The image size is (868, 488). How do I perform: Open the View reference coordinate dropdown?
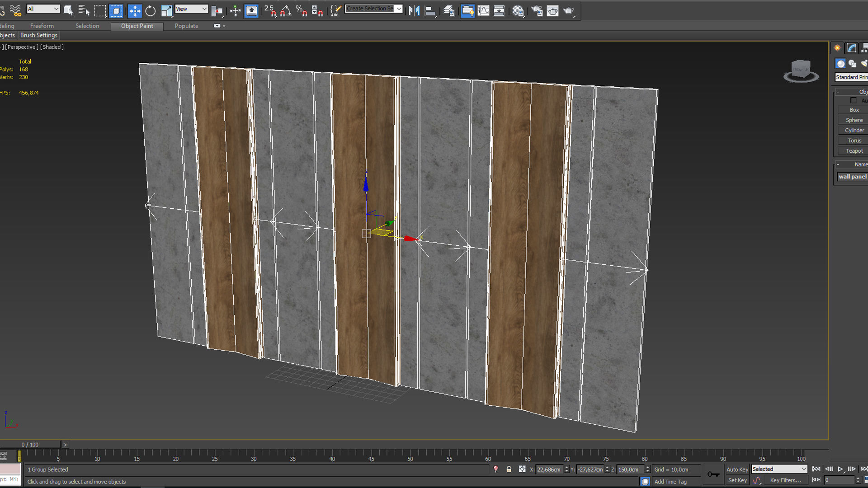tap(191, 9)
